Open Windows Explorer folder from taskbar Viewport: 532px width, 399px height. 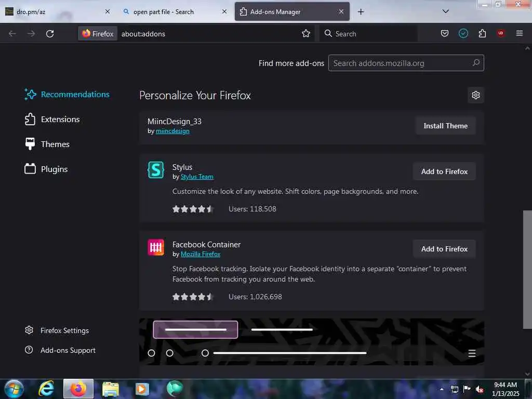pyautogui.click(x=111, y=389)
